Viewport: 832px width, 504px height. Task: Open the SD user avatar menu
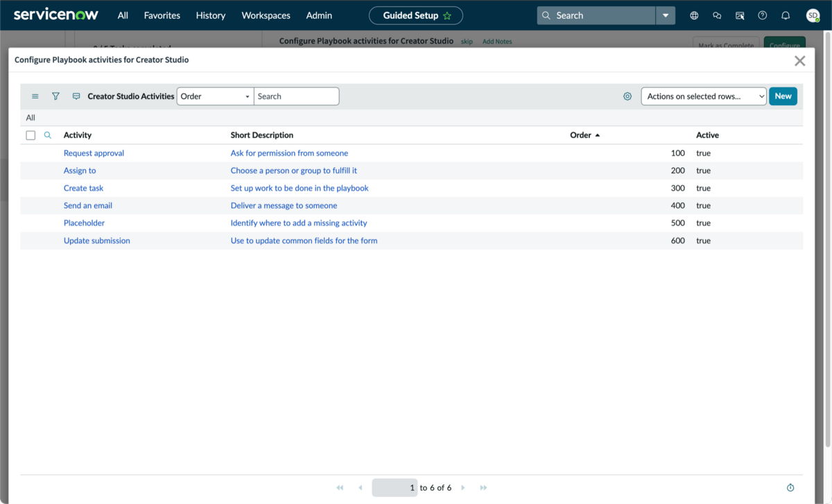[x=813, y=15]
